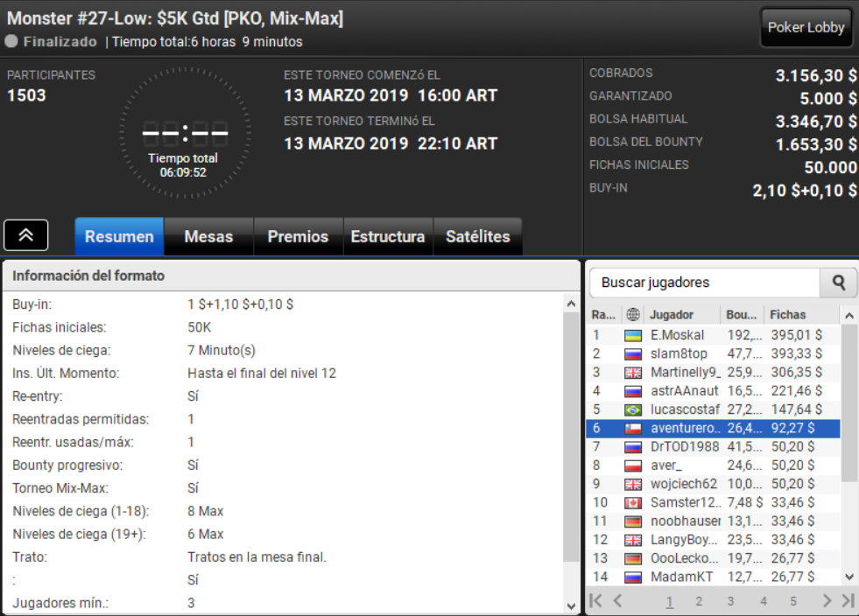
Task: Click Brazil flag beside lucascostaf
Action: pos(633,409)
